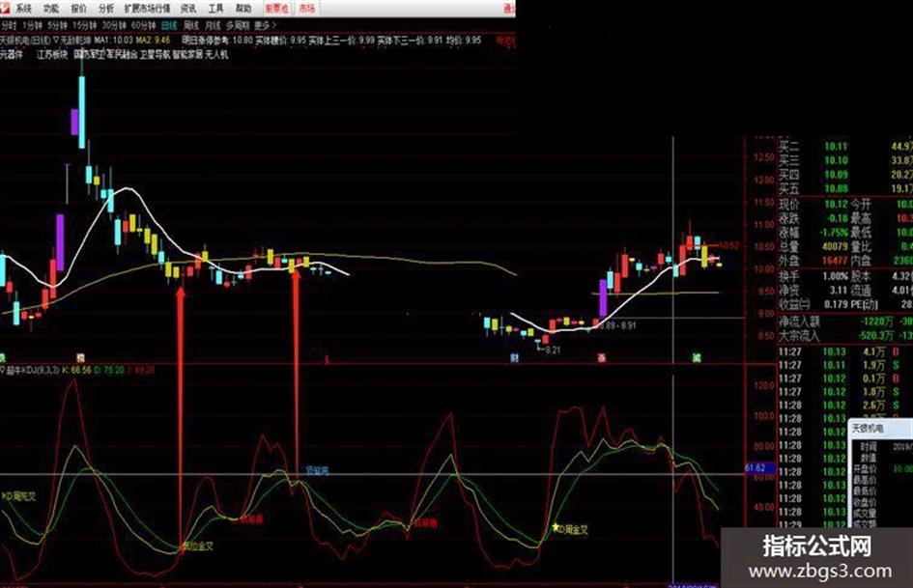
Task: Click the 军民融合 concept tag
Action: pos(122,55)
